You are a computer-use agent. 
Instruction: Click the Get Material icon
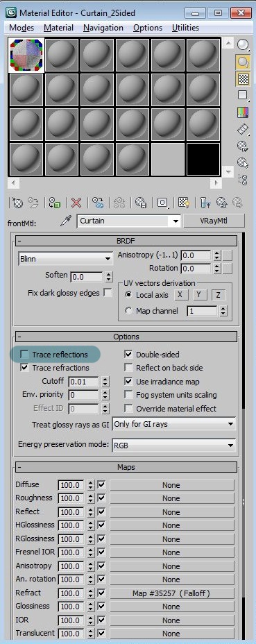coord(17,202)
